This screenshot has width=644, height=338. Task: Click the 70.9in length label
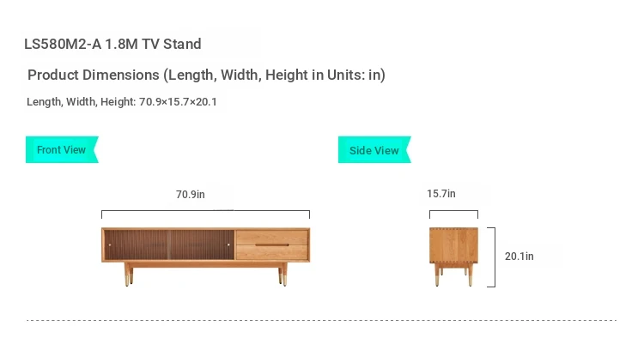coord(190,195)
